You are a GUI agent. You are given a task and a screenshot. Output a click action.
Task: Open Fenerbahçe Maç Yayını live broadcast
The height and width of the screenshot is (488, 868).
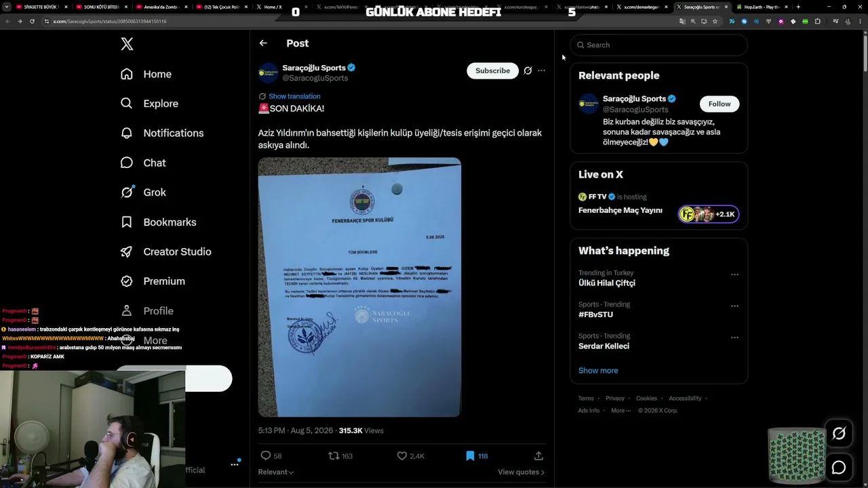tap(620, 210)
